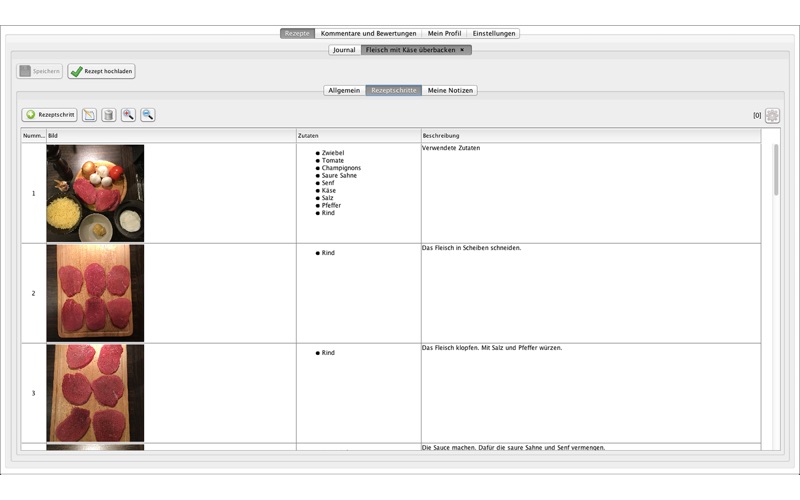Viewport: 800px width, 500px height.
Task: Click step number 3 cell
Action: click(34, 393)
